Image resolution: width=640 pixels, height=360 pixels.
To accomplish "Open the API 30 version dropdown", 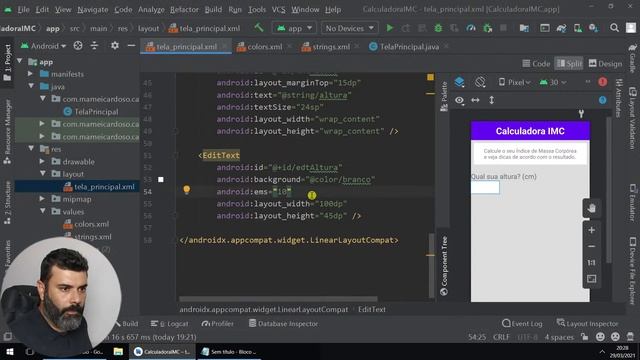I will [x=553, y=82].
